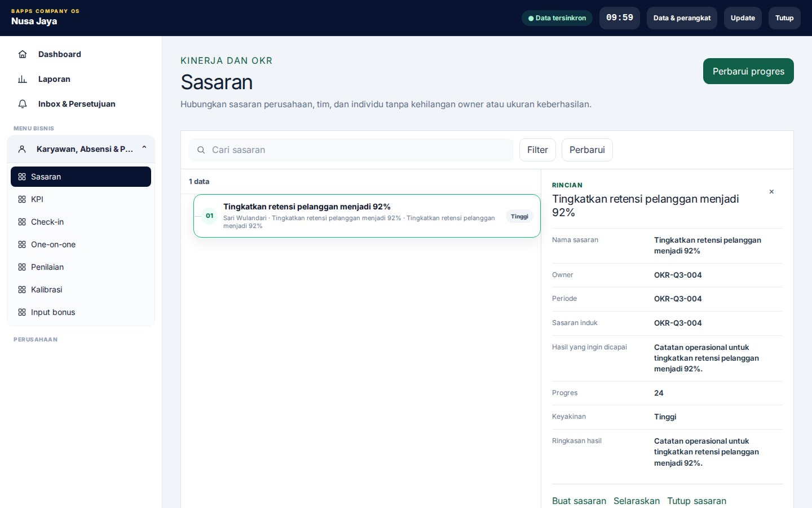
Task: Click the Tinggi badge on list row
Action: coord(519,216)
